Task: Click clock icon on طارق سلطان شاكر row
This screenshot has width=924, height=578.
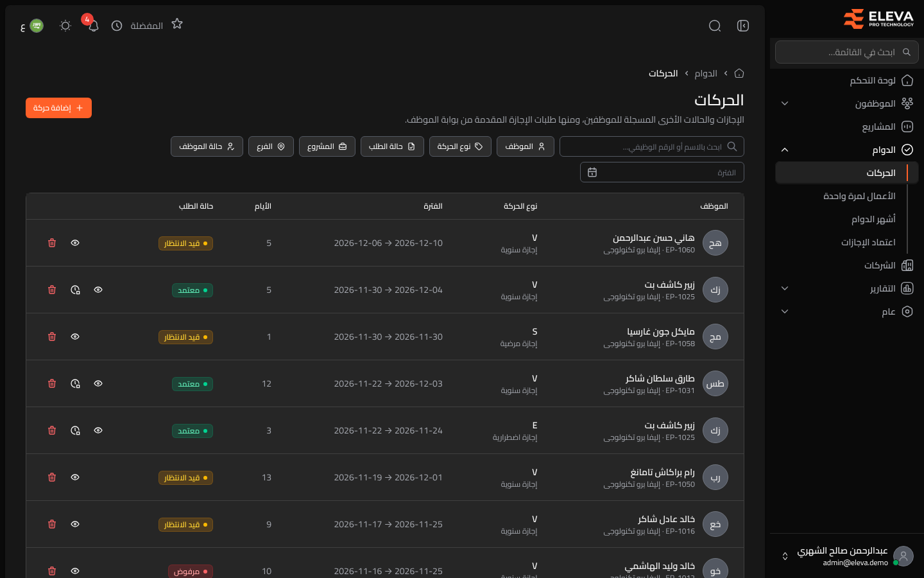Action: tap(75, 383)
